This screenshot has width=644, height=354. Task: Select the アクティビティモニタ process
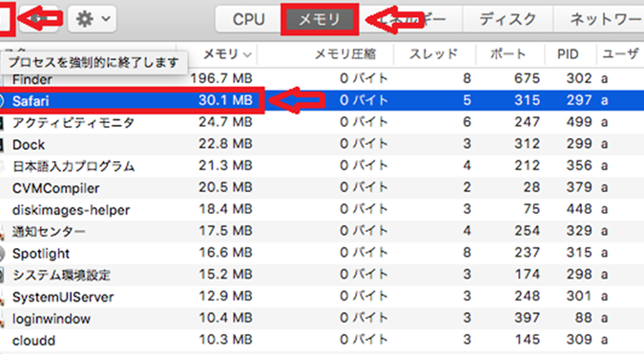click(73, 122)
